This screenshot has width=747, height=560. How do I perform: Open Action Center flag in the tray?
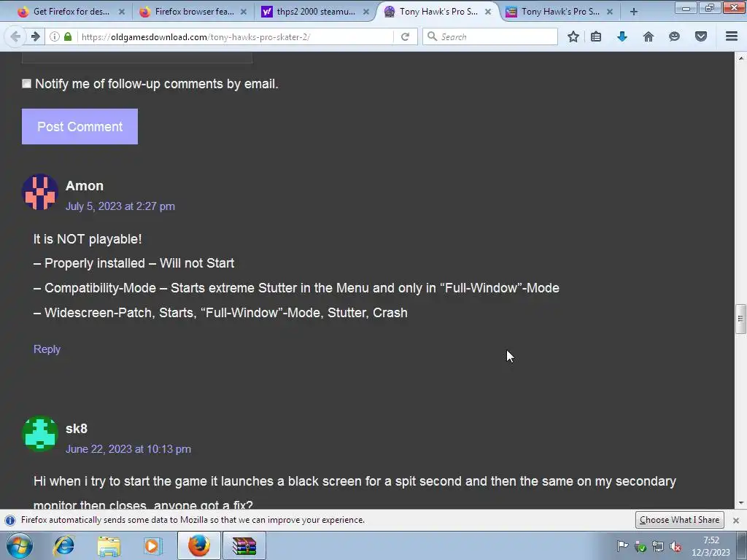coord(622,546)
